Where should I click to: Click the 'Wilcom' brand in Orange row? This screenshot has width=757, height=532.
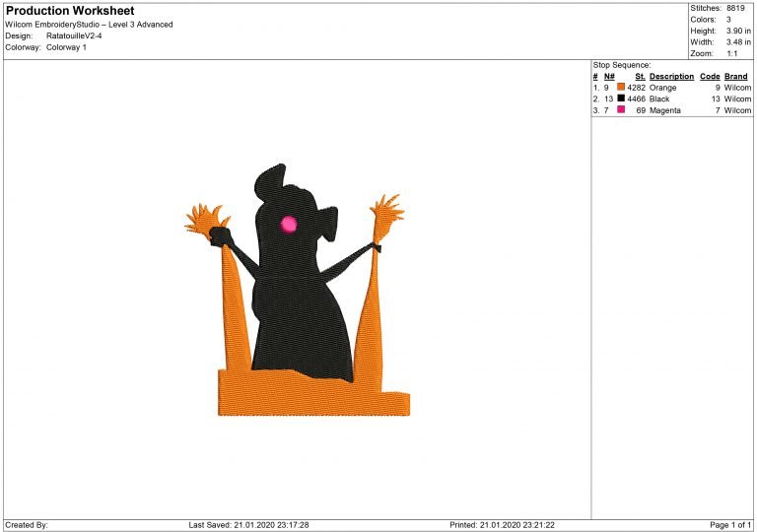[x=737, y=88]
